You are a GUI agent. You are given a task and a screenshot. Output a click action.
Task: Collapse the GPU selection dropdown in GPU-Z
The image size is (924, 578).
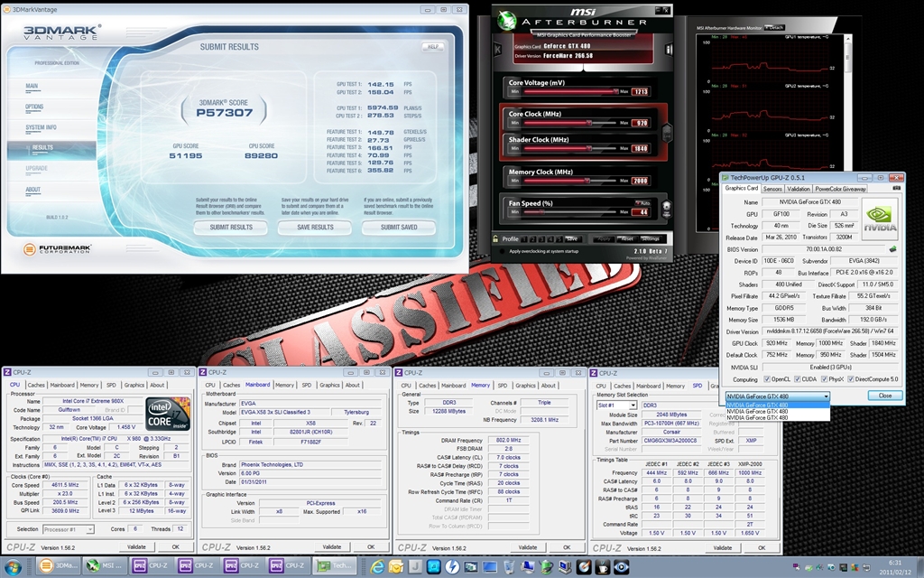825,396
